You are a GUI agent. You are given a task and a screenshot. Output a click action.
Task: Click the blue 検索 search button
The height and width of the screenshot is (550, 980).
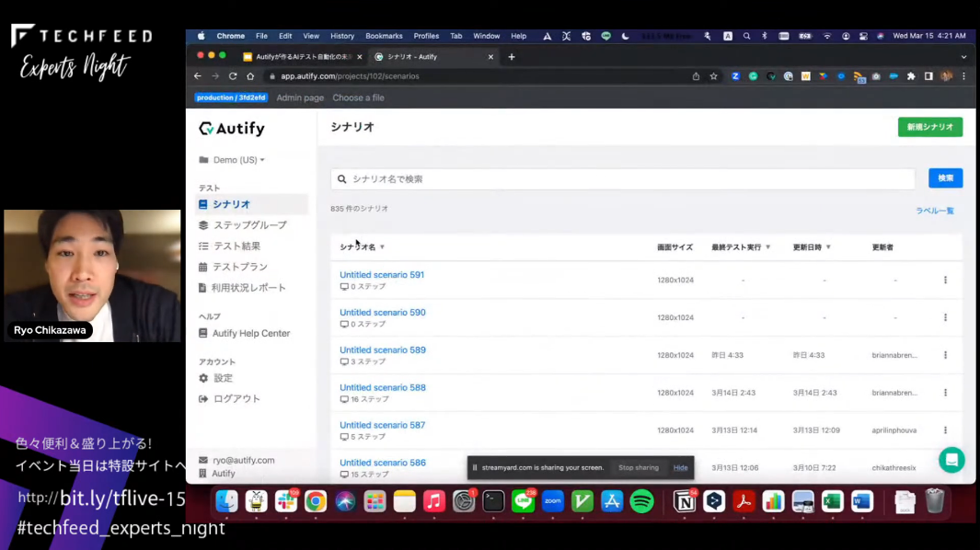point(945,178)
